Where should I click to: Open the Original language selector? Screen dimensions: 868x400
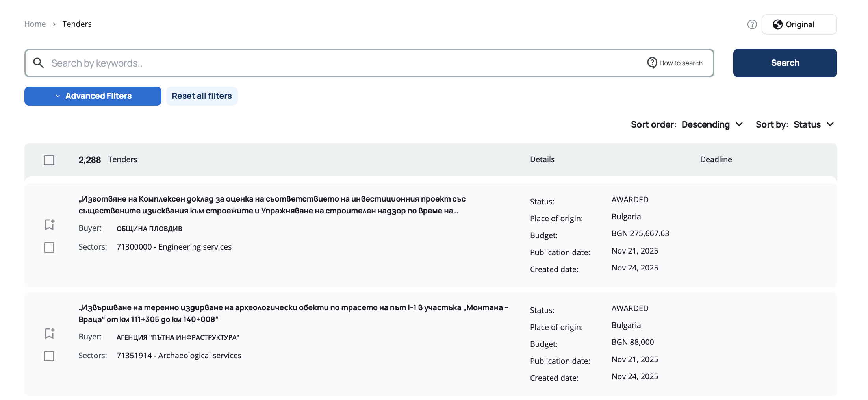[799, 24]
